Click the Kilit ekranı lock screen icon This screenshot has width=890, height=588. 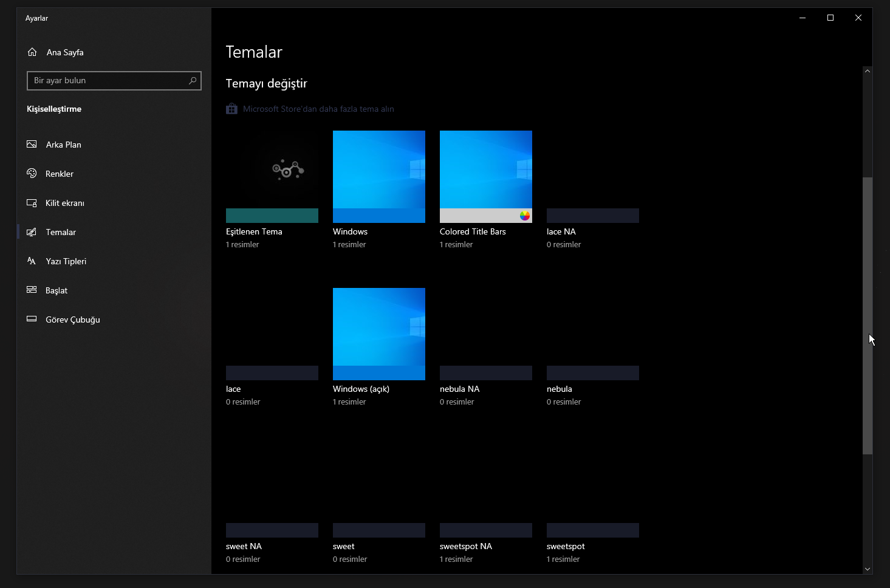(32, 203)
